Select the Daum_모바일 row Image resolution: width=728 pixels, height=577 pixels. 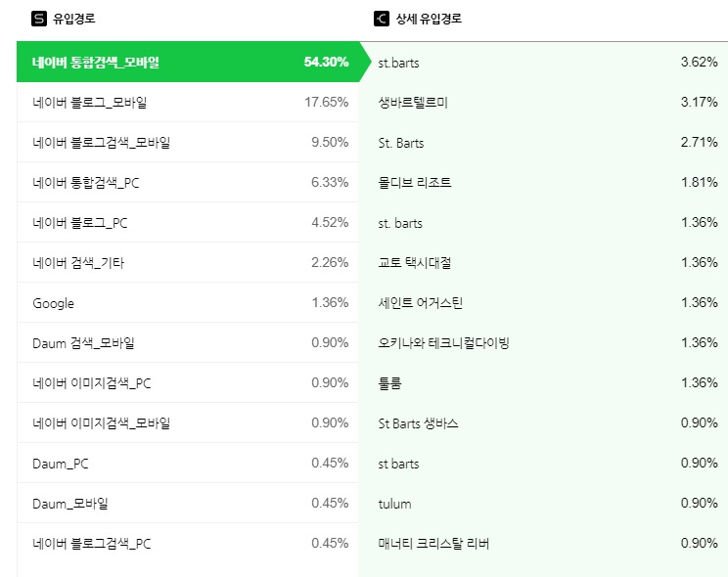[x=188, y=504]
